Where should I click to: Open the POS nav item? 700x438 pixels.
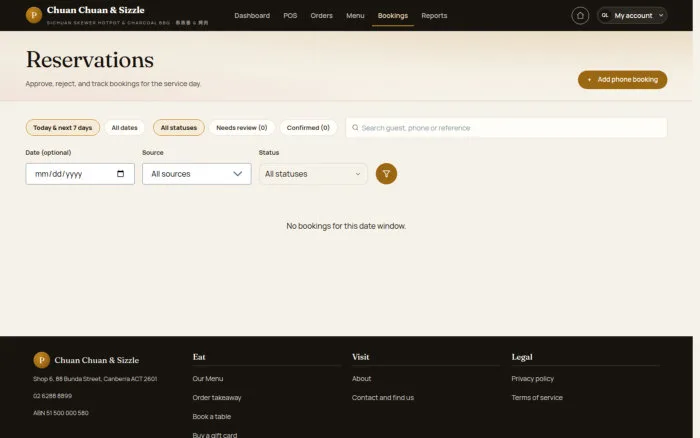(290, 16)
